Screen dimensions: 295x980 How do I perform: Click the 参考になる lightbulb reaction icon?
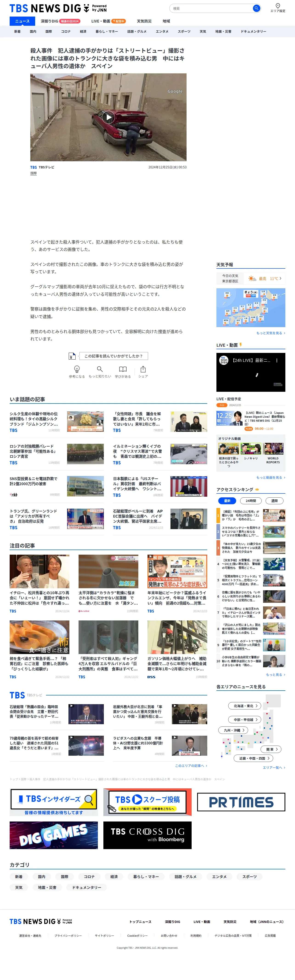click(x=77, y=369)
